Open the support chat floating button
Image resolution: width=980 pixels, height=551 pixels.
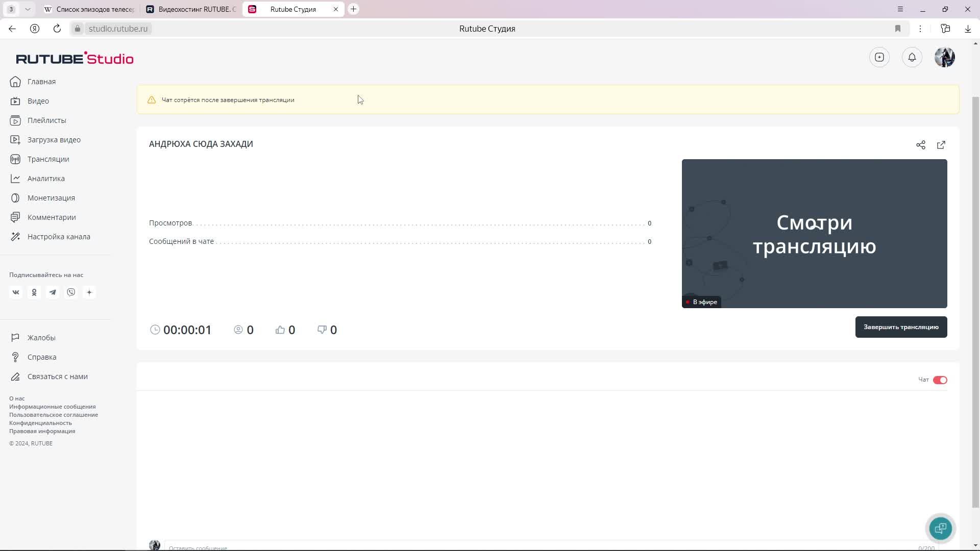coord(940,529)
